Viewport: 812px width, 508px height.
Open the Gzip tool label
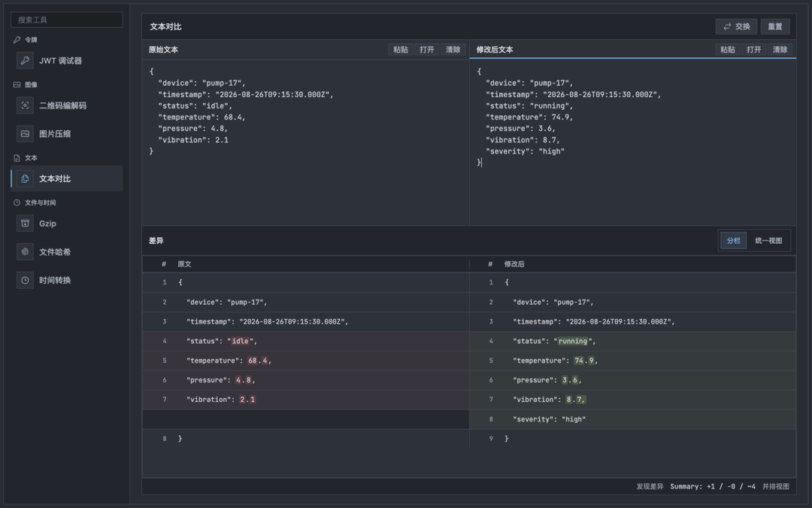47,224
